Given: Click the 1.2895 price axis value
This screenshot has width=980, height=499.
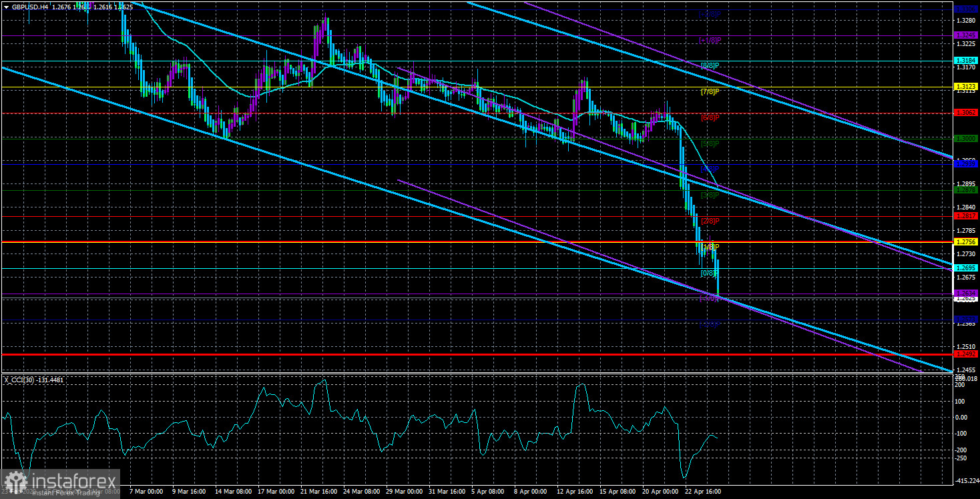Looking at the screenshot, I should pyautogui.click(x=966, y=183).
